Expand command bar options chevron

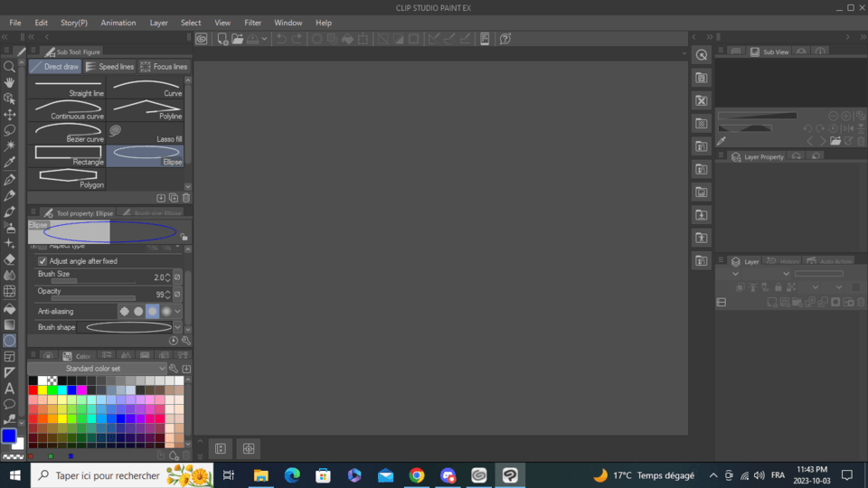[684, 53]
